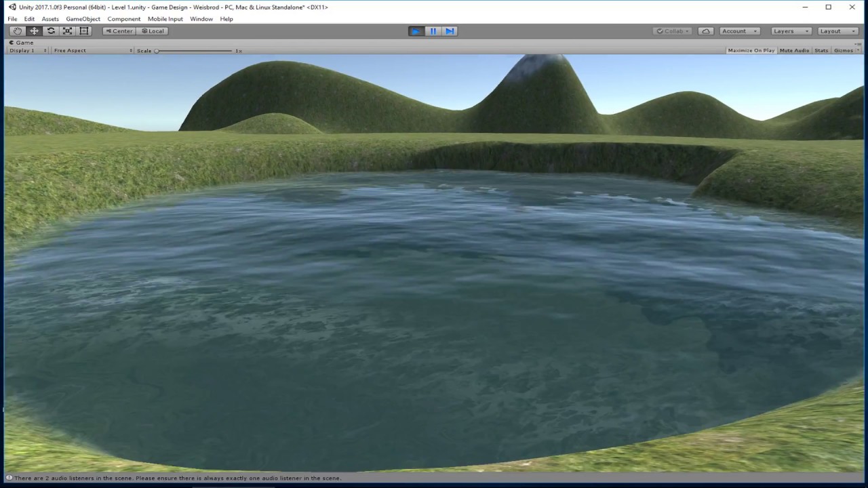Viewport: 868px width, 488px height.
Task: Toggle Local handle rotation
Action: pos(153,31)
